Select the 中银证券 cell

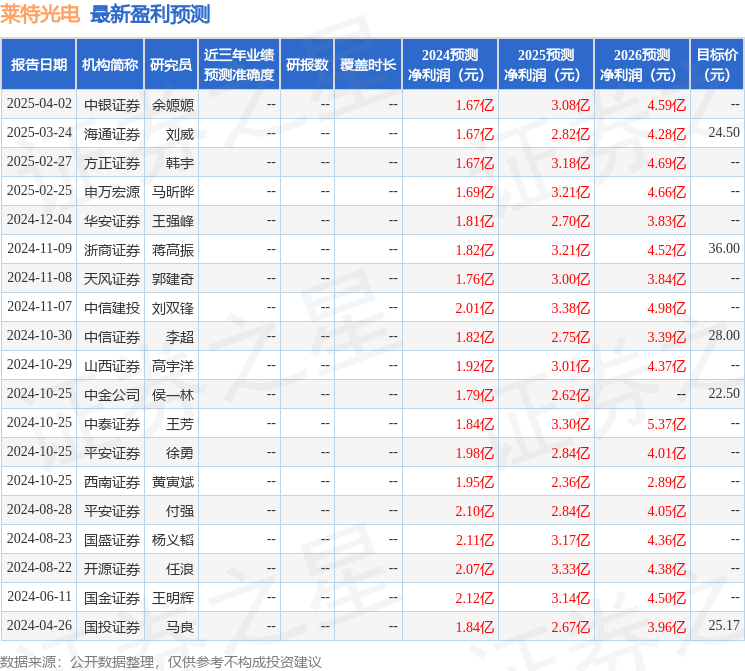tap(112, 105)
